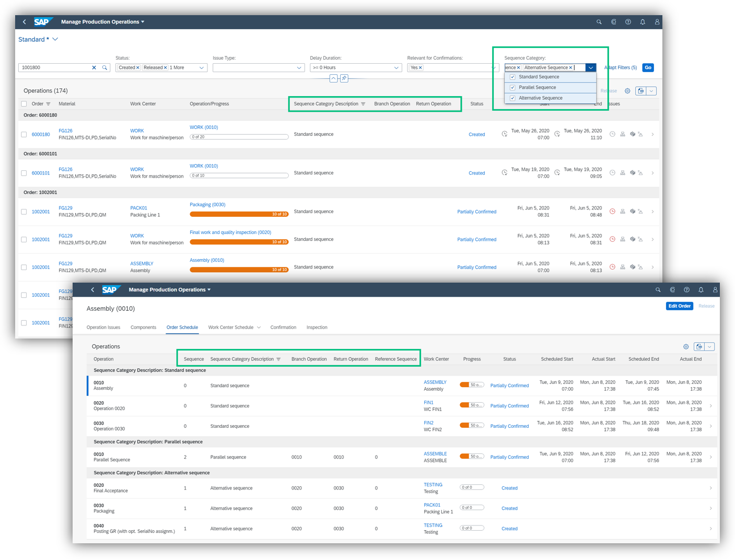The height and width of the screenshot is (560, 735).
Task: Switch to Inspection tab
Action: [317, 328]
